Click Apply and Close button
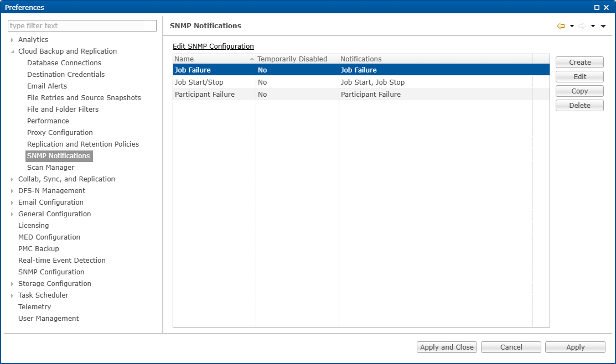616x364 pixels. pos(447,347)
